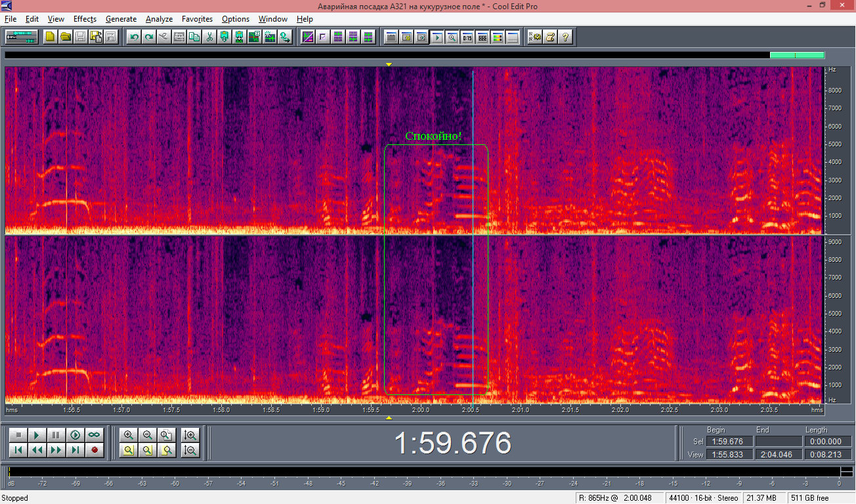Toggle the transport buttons toolbar icon
Viewport: 856px width, 504px height.
tap(437, 37)
